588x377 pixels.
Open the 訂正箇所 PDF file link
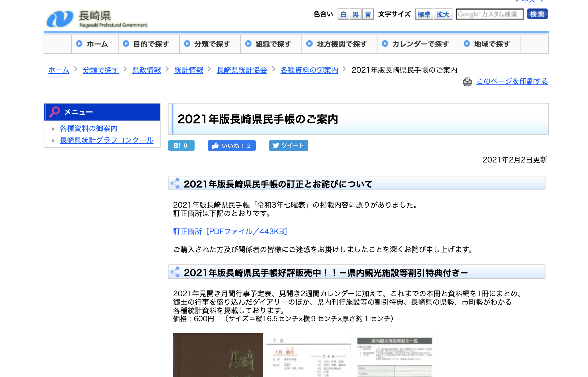click(232, 232)
